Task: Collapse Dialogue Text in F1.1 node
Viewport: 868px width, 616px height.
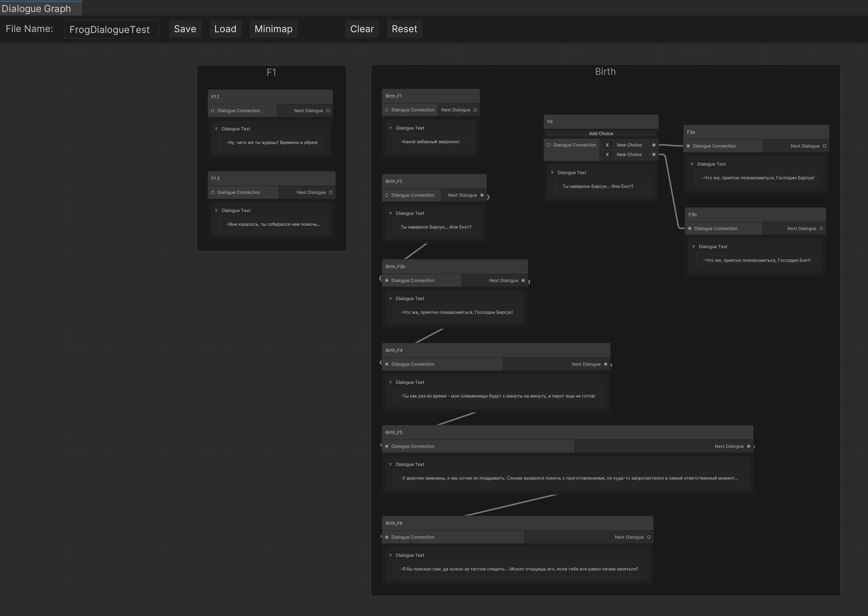Action: [x=217, y=129]
